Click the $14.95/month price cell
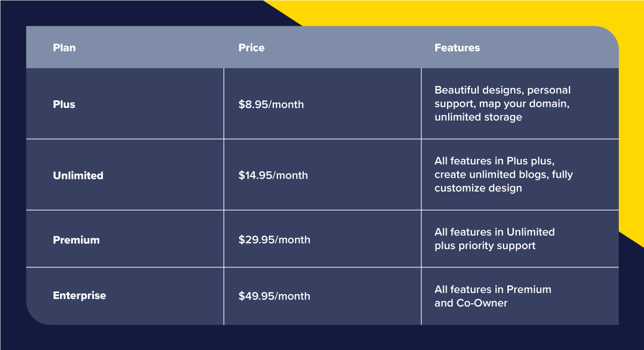644x350 pixels. [273, 176]
